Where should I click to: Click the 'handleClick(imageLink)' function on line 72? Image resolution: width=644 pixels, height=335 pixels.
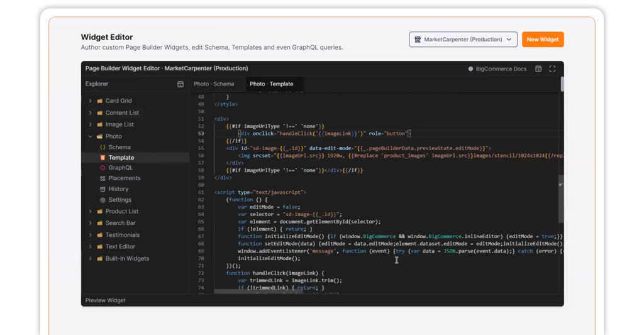[x=286, y=273]
